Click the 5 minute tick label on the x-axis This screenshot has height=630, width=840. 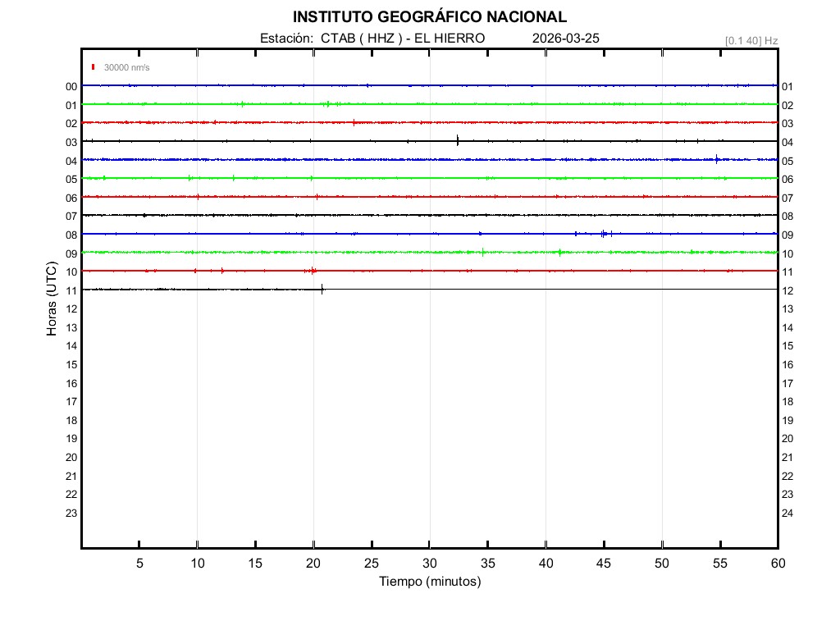(x=139, y=564)
